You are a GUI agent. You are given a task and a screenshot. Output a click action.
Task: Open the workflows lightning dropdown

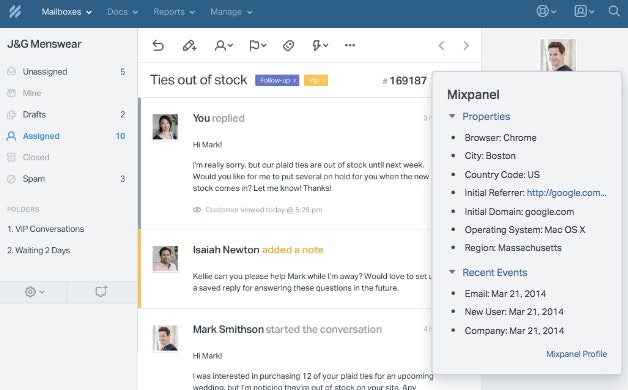click(x=320, y=46)
